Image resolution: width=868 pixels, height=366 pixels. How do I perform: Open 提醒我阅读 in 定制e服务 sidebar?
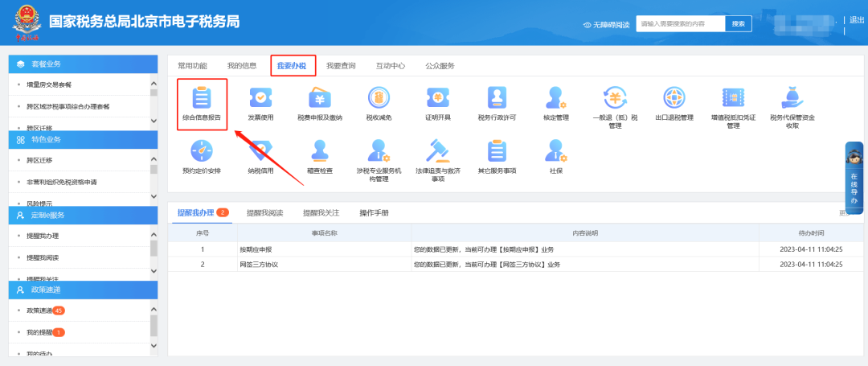point(43,257)
